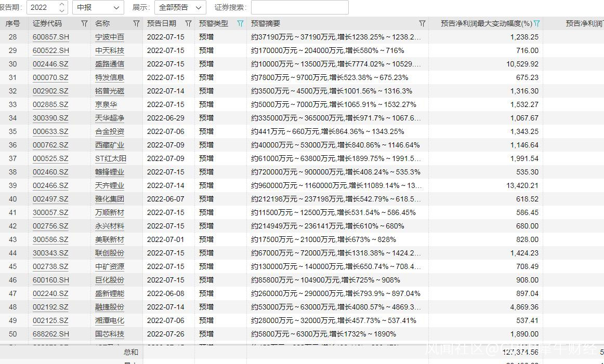
Task: Open stock code 002497.SZ
Action: [x=50, y=199]
